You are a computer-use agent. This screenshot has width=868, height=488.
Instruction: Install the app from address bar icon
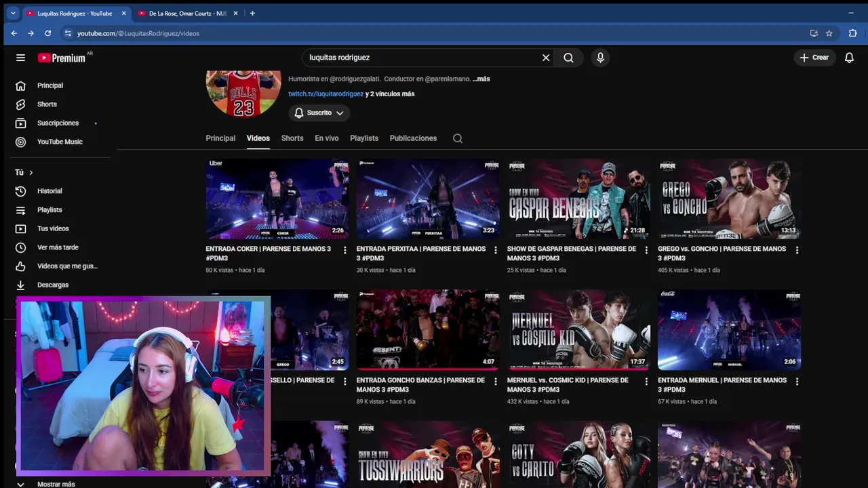coord(814,33)
